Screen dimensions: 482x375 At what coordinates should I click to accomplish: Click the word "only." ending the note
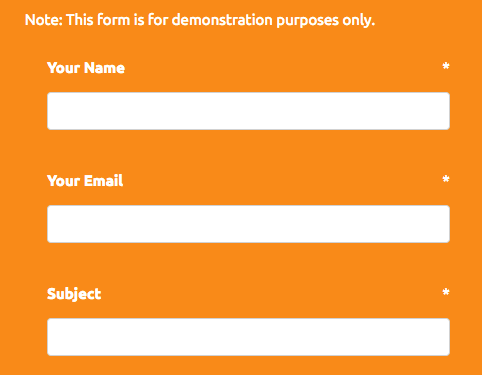click(x=359, y=21)
